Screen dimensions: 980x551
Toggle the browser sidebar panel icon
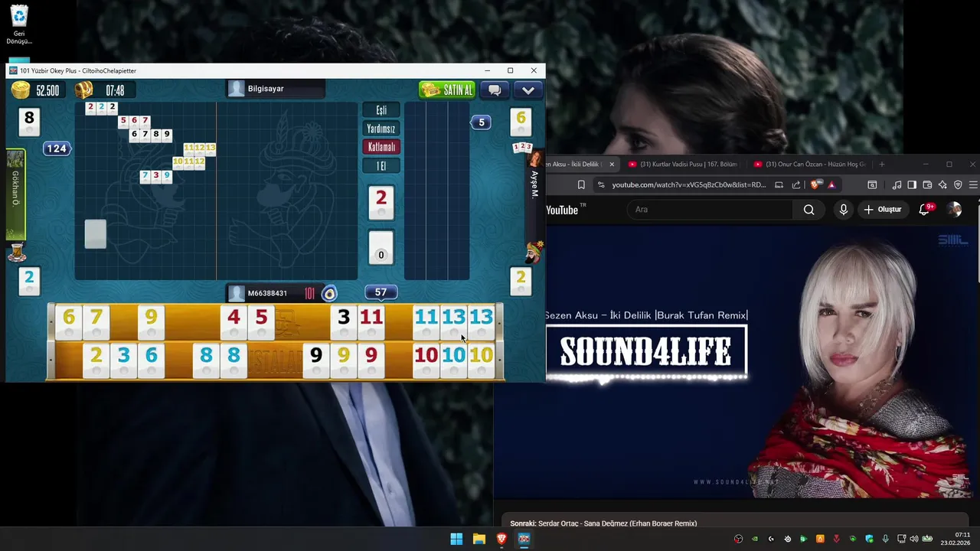pyautogui.click(x=912, y=184)
